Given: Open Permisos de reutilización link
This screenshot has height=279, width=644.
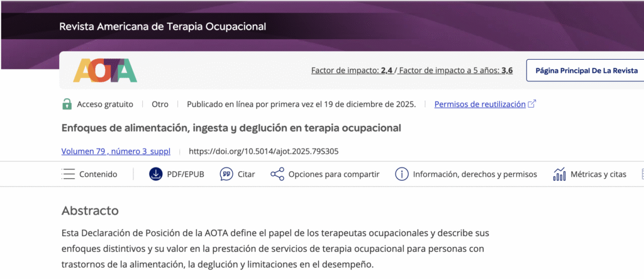Looking at the screenshot, I should coord(480,104).
